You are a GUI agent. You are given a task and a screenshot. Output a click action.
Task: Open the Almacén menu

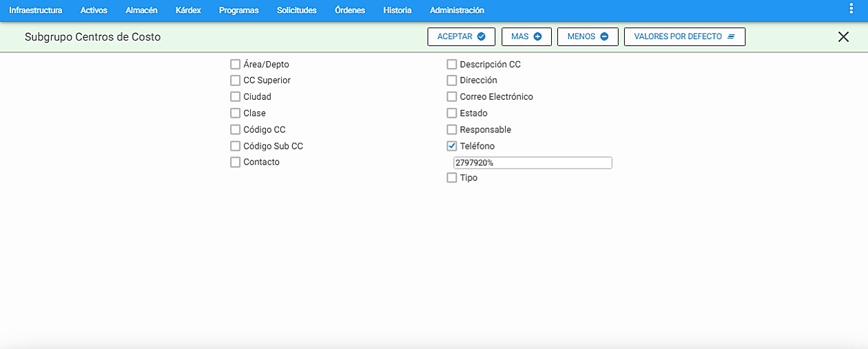pyautogui.click(x=141, y=10)
